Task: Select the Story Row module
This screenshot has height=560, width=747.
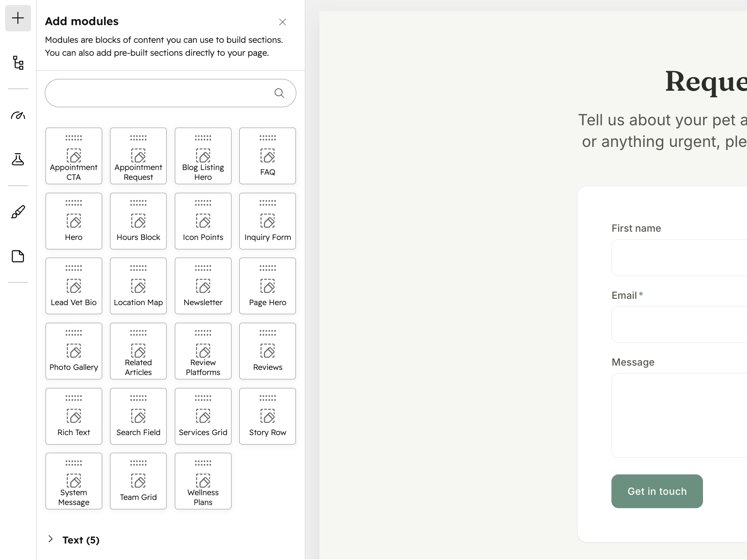Action: 268,416
